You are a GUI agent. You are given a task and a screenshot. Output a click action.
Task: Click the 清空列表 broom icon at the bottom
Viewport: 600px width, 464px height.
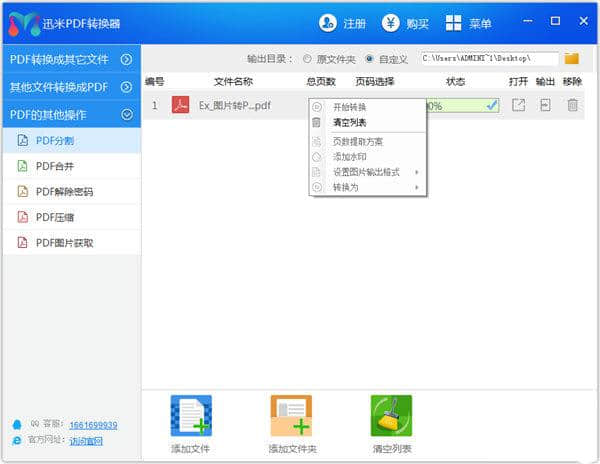tap(391, 416)
